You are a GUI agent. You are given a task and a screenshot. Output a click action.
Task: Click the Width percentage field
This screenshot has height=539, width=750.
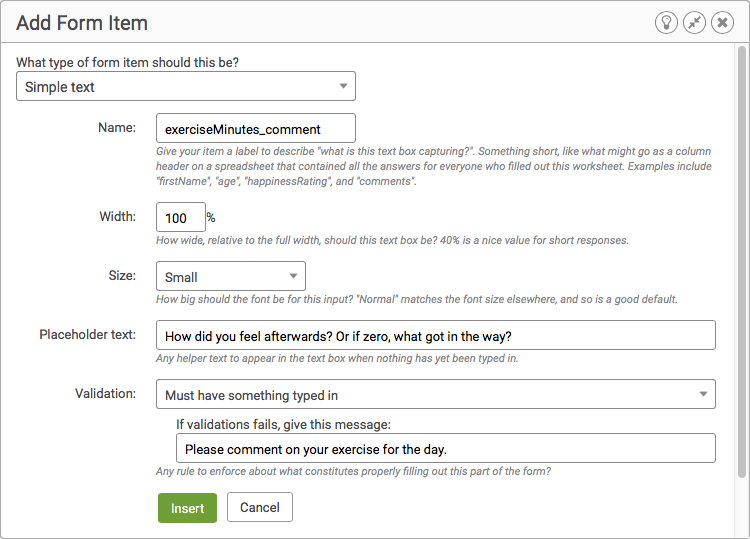[x=181, y=217]
